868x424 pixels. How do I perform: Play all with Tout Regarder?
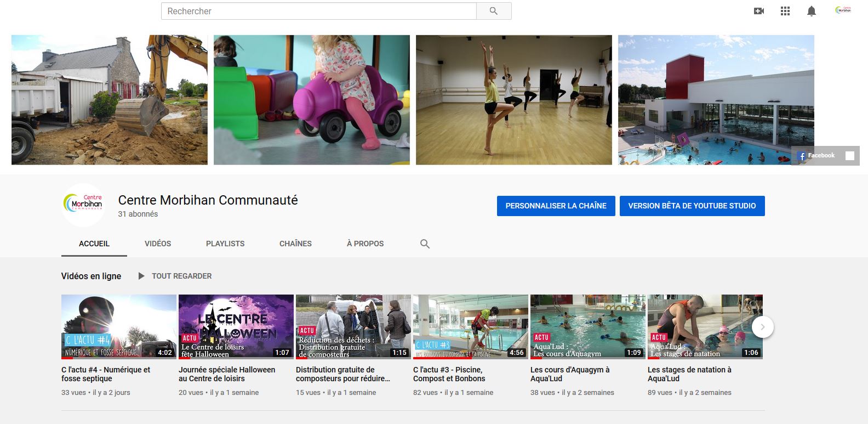point(175,276)
